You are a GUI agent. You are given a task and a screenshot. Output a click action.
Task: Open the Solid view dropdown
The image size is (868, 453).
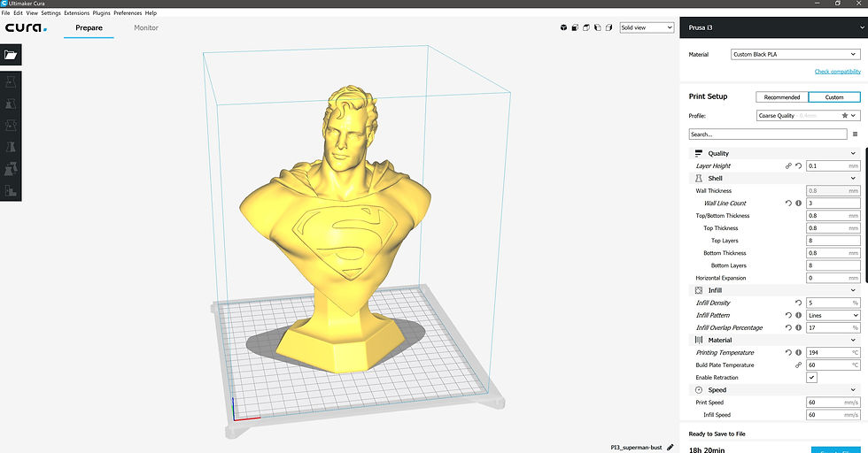647,27
